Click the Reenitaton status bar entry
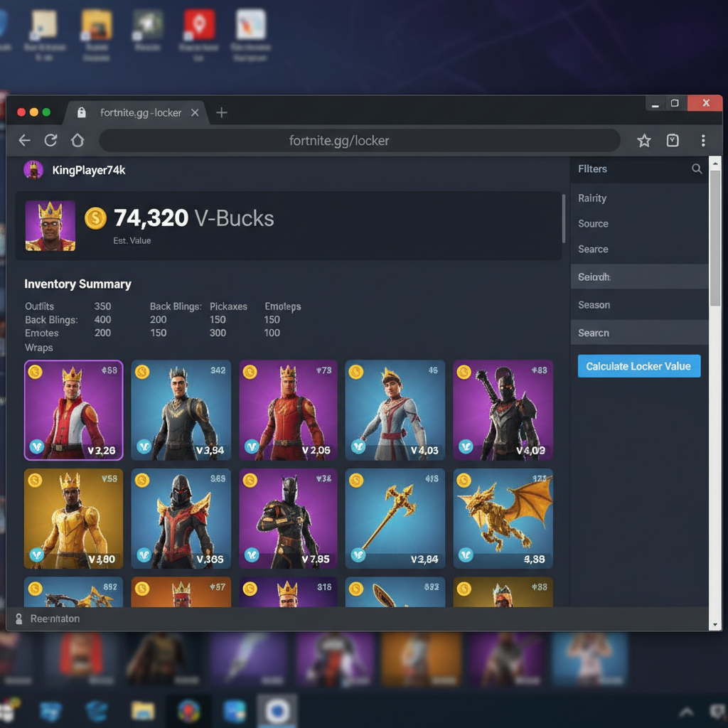The image size is (728, 728). coord(55,619)
